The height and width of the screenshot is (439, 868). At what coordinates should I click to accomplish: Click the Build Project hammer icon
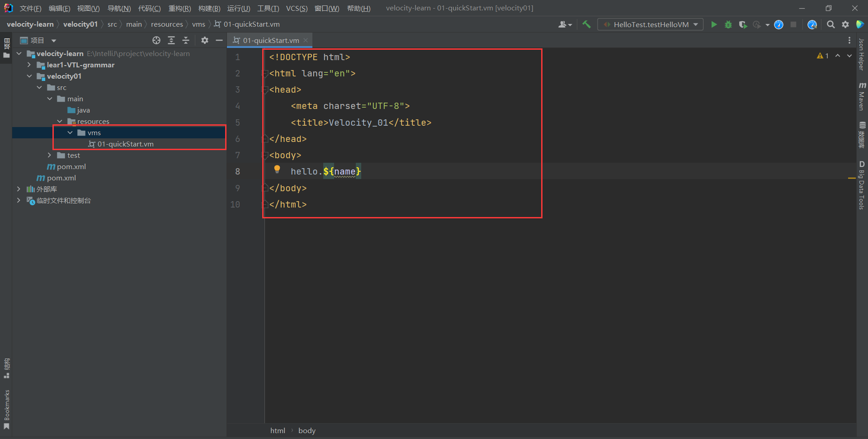click(x=586, y=24)
